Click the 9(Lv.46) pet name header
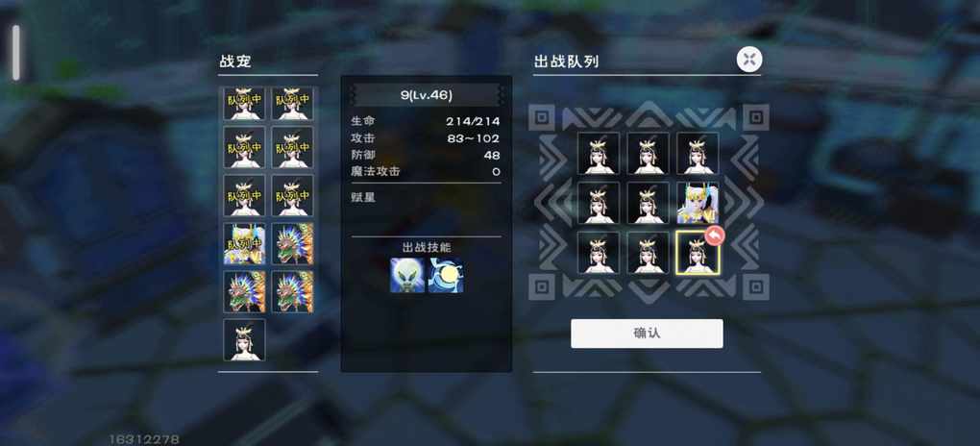 (x=427, y=95)
